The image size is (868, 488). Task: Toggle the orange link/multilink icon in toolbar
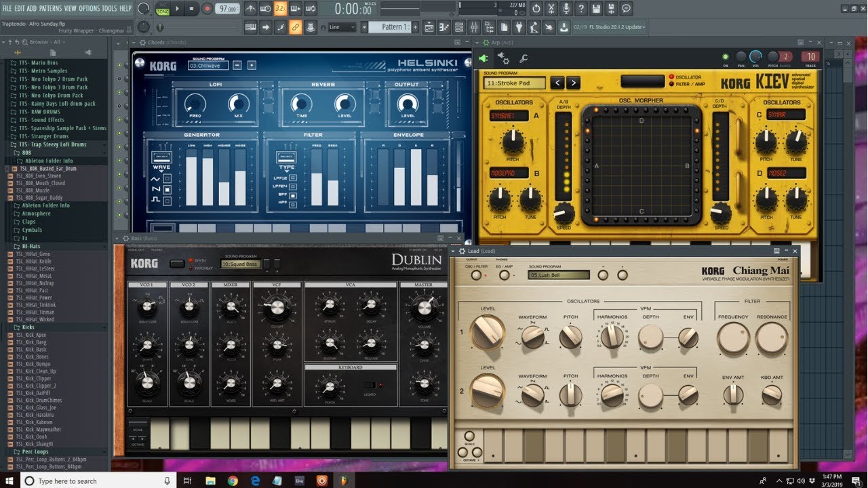click(295, 27)
